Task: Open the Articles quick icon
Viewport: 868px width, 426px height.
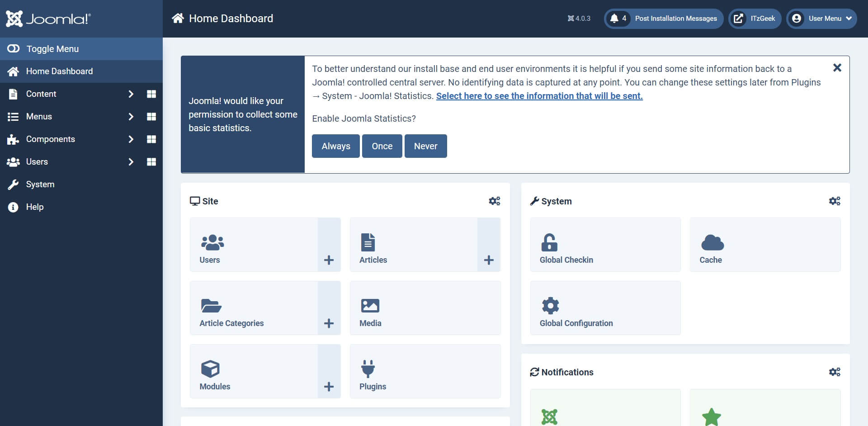Action: (x=414, y=245)
